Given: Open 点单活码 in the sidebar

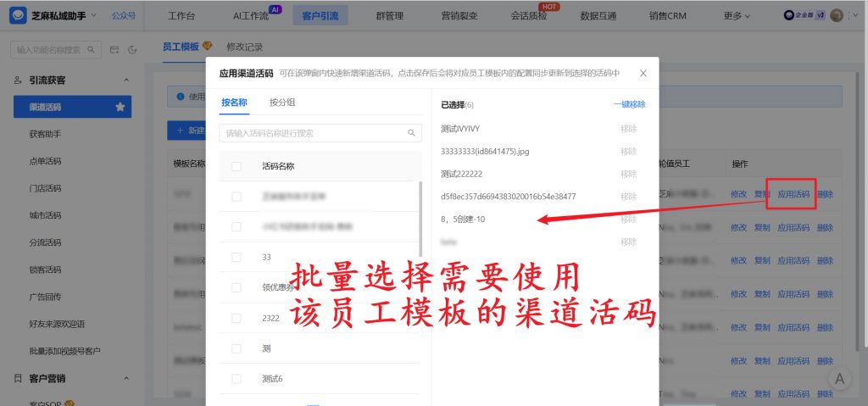Looking at the screenshot, I should pyautogui.click(x=45, y=161).
